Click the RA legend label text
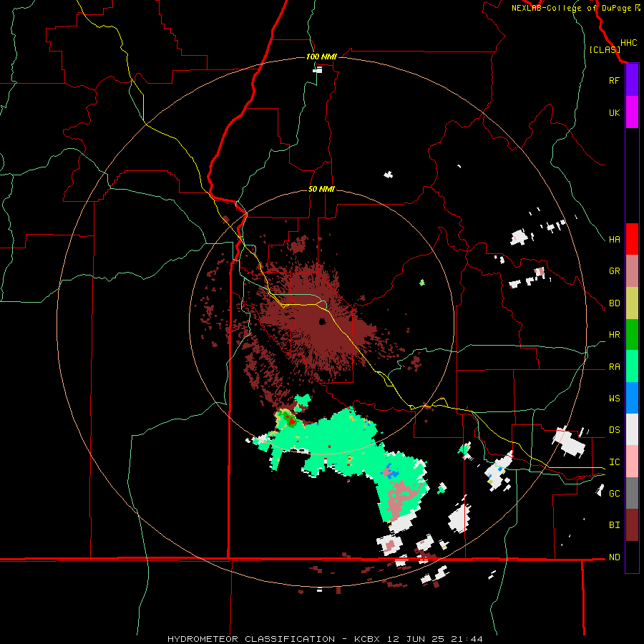 tap(614, 367)
